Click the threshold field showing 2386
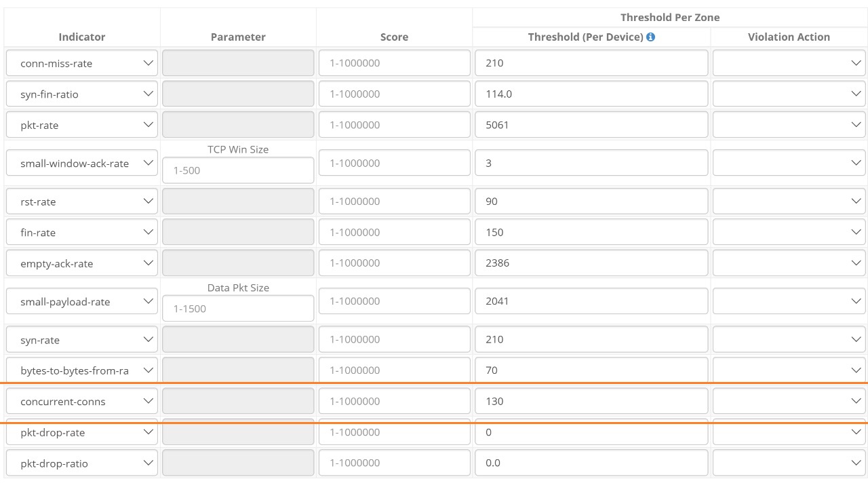This screenshot has width=868, height=498. [x=591, y=263]
